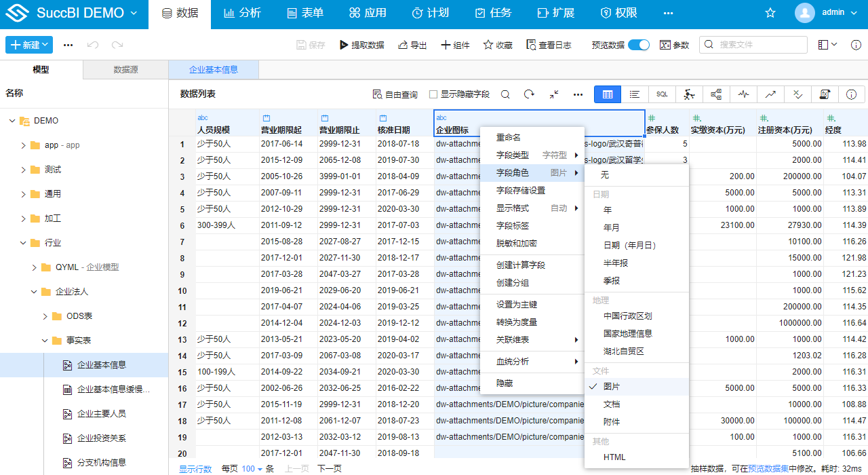This screenshot has height=475, width=868.
Task: Choose 重命名 from the context menu
Action: pos(509,137)
